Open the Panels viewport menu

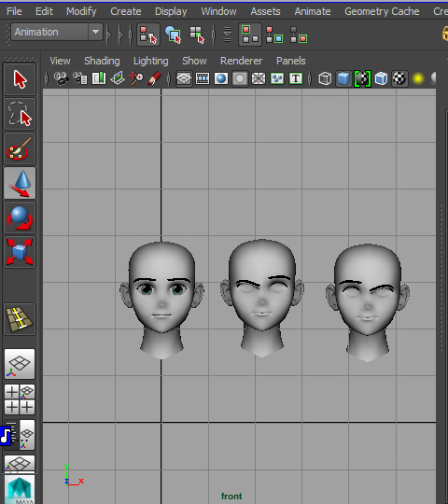pos(290,61)
